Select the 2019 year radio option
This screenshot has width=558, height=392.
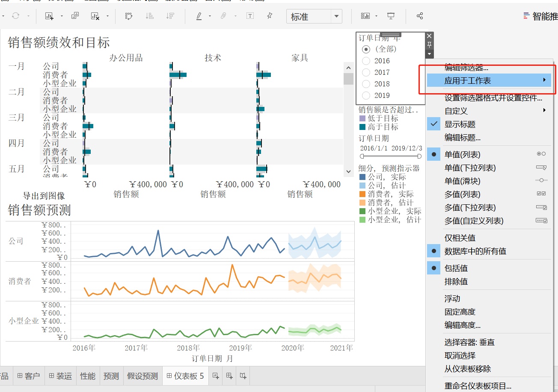pos(366,95)
